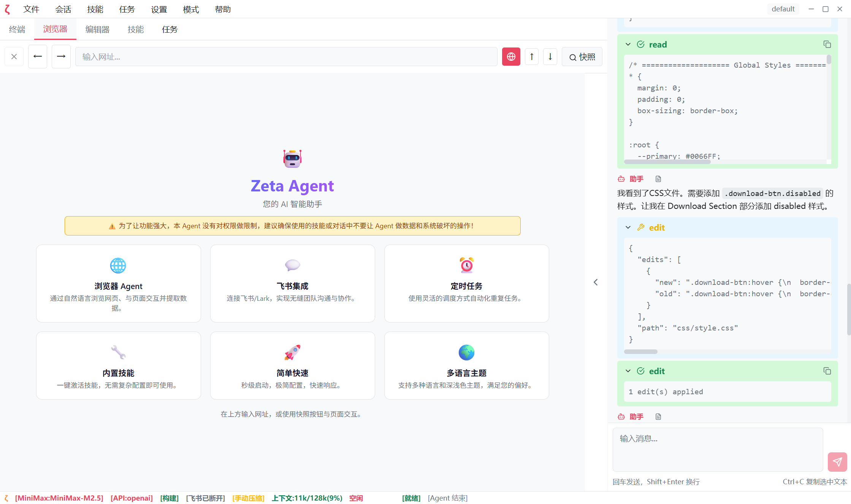Open the 技能 menu
The height and width of the screenshot is (504, 851).
pyautogui.click(x=95, y=9)
